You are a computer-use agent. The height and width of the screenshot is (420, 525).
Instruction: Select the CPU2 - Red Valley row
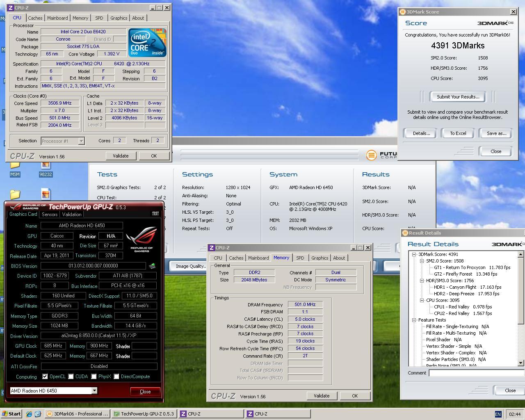[x=463, y=313]
